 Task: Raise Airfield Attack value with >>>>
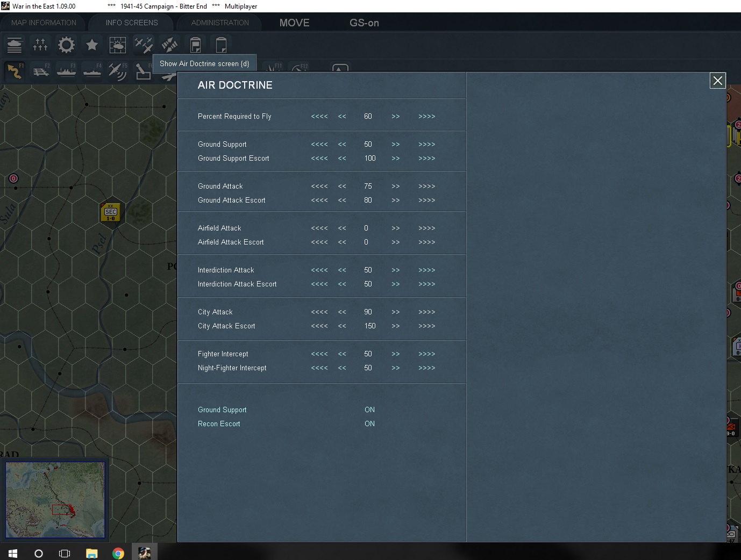point(427,228)
